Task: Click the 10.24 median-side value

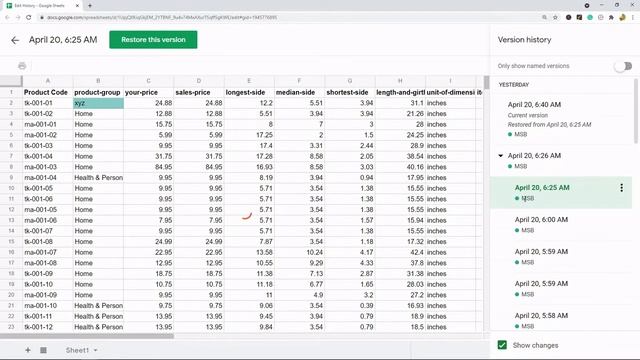Action: tap(300, 252)
